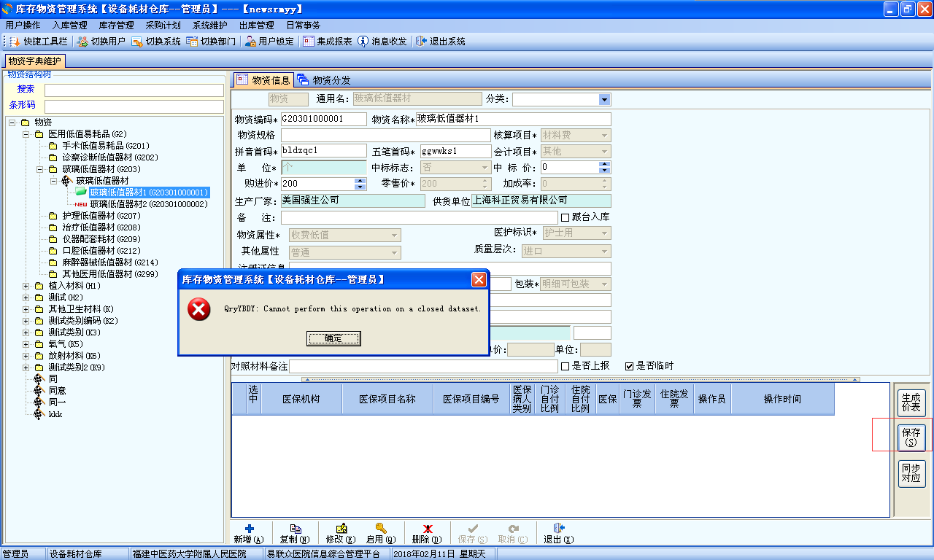Click the 切换部门 switch department icon
This screenshot has width=934, height=560.
pyautogui.click(x=192, y=42)
